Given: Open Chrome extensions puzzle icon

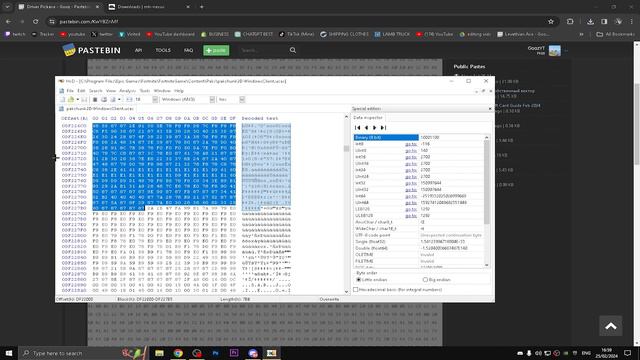Looking at the screenshot, I should 570,21.
